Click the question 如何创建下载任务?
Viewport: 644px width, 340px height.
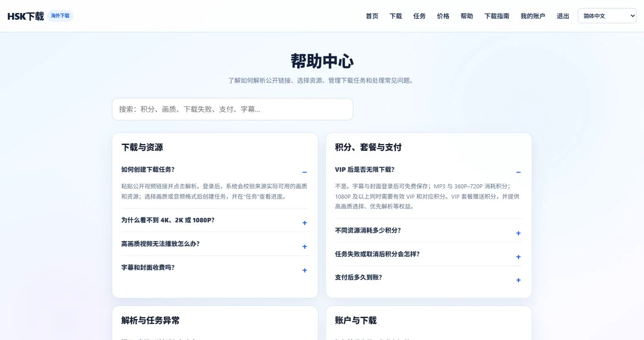[x=148, y=170]
